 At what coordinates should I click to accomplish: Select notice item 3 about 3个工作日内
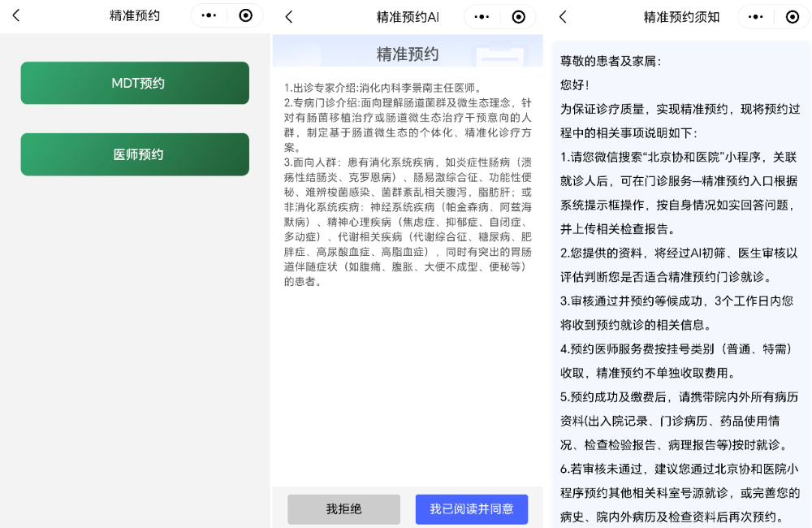676,313
